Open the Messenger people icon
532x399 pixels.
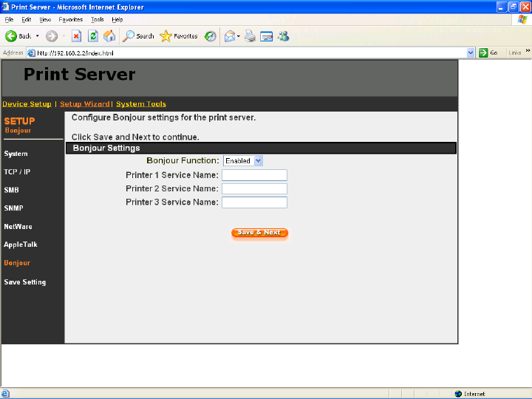[x=283, y=36]
